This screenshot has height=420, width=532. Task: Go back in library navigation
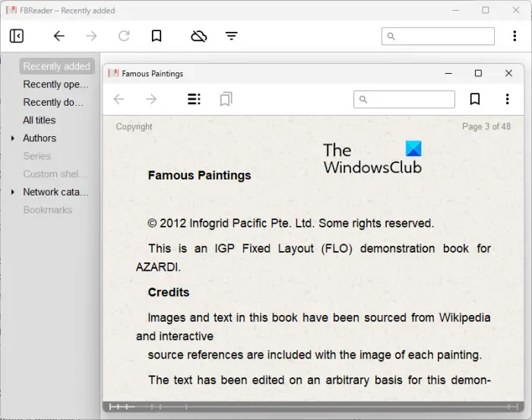click(x=59, y=36)
